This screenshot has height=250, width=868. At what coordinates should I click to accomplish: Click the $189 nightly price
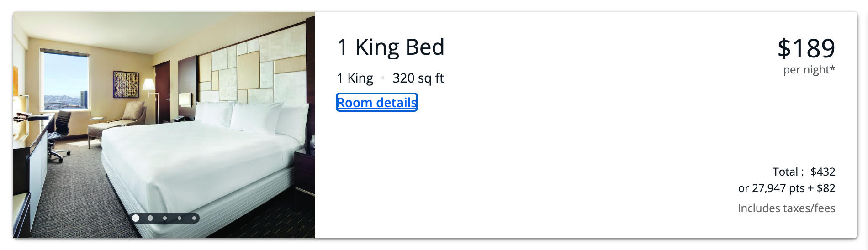[806, 48]
